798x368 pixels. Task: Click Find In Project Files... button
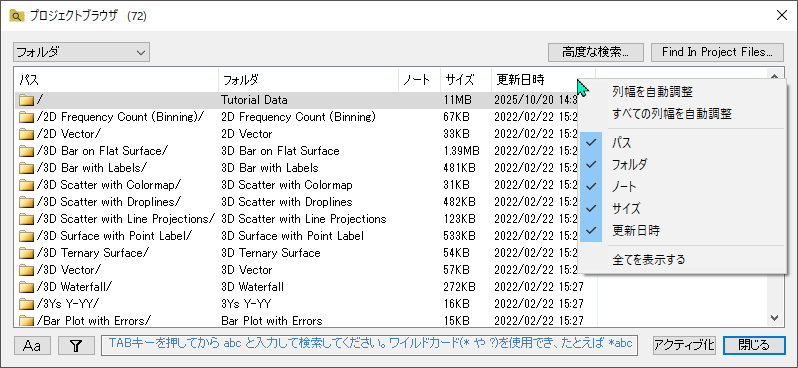tap(717, 52)
